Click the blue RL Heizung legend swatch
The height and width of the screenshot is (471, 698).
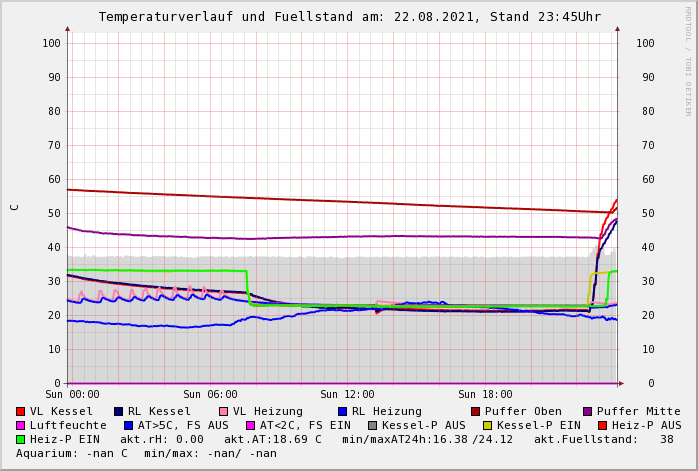point(342,411)
